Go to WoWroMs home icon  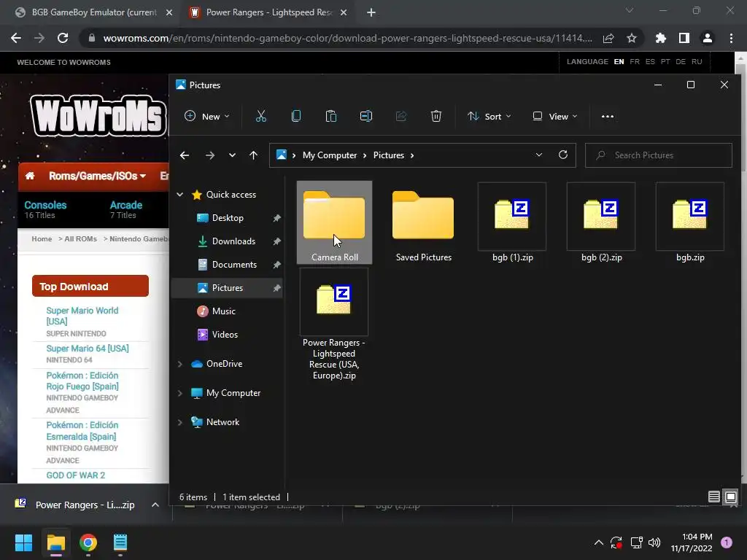point(29,176)
